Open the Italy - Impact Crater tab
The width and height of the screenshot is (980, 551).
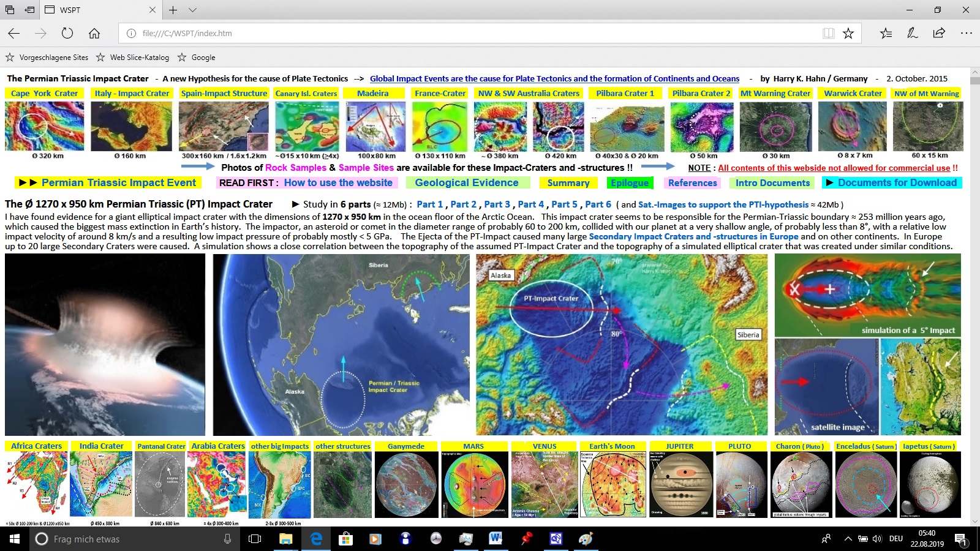pyautogui.click(x=132, y=93)
